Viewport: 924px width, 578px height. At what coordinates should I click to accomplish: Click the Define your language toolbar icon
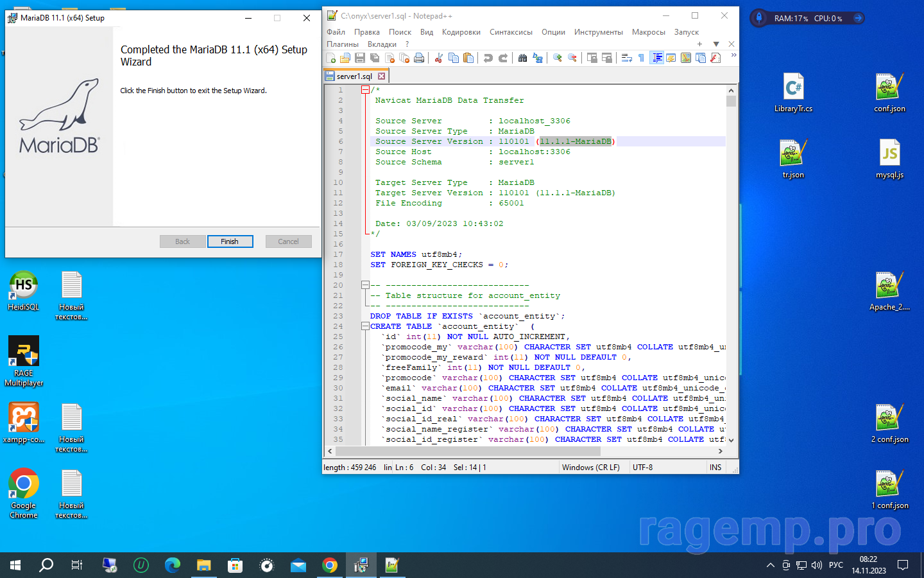point(671,58)
